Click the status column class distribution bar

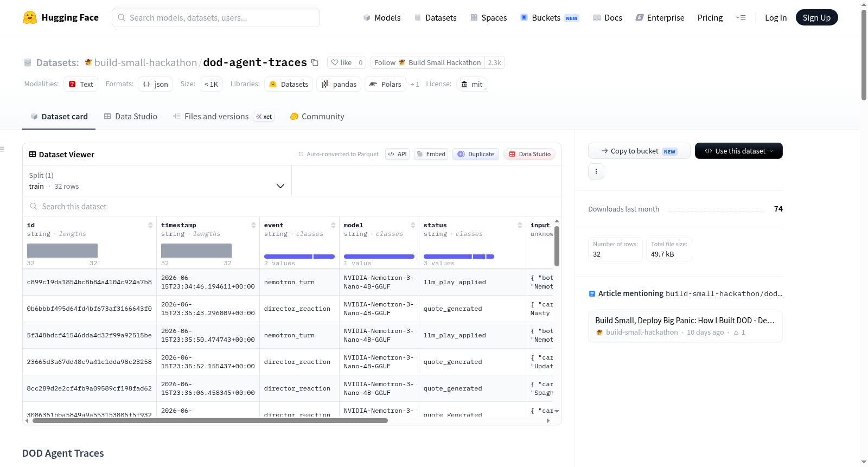458,257
